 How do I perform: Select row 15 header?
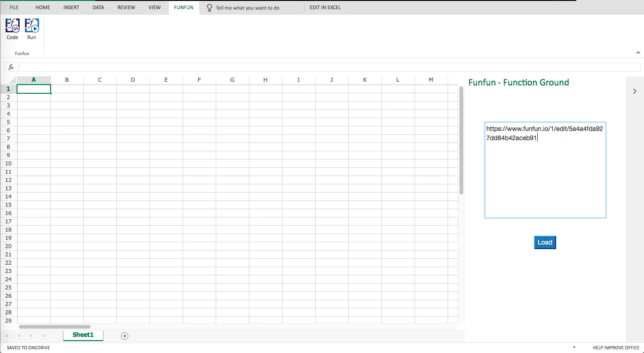(8, 205)
